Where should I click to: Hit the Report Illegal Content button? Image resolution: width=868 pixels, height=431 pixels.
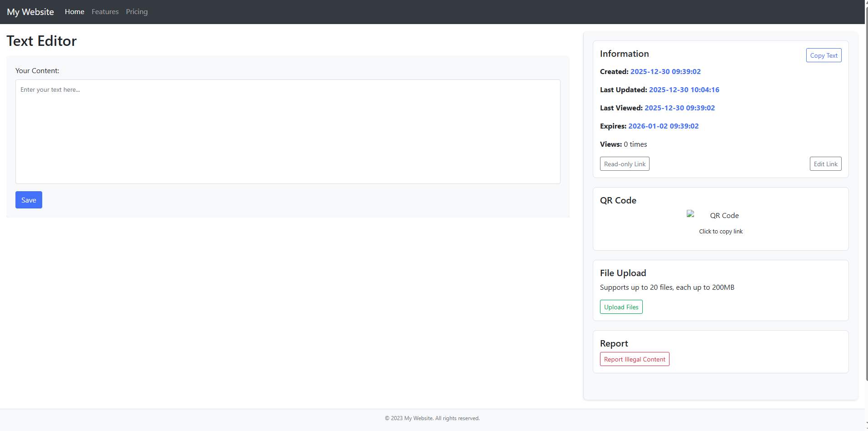635,359
